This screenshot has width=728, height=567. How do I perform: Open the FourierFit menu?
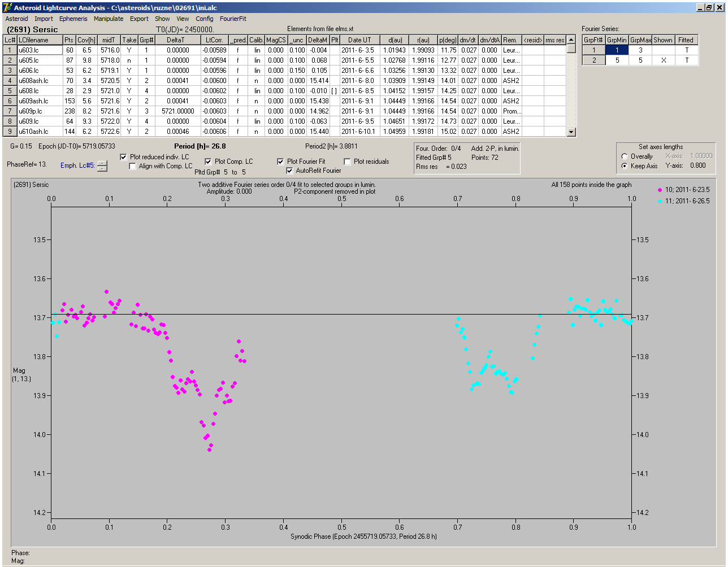pyautogui.click(x=233, y=19)
